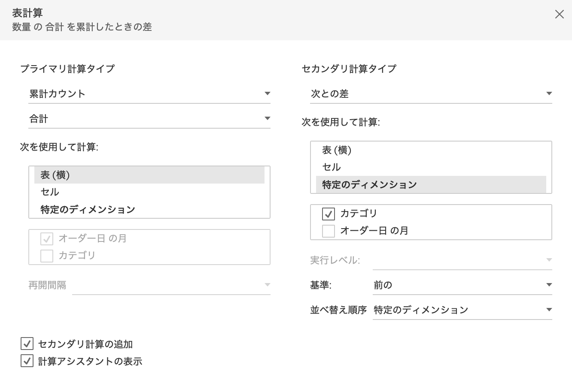Check オーダー日 の月 in the secondary dimensions
The image size is (572, 392).
click(329, 231)
